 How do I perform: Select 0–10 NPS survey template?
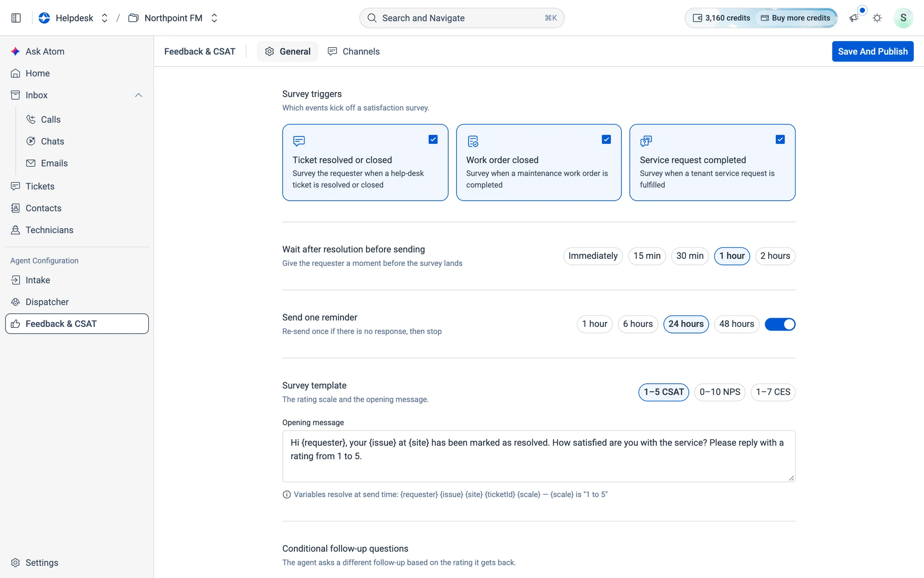719,392
